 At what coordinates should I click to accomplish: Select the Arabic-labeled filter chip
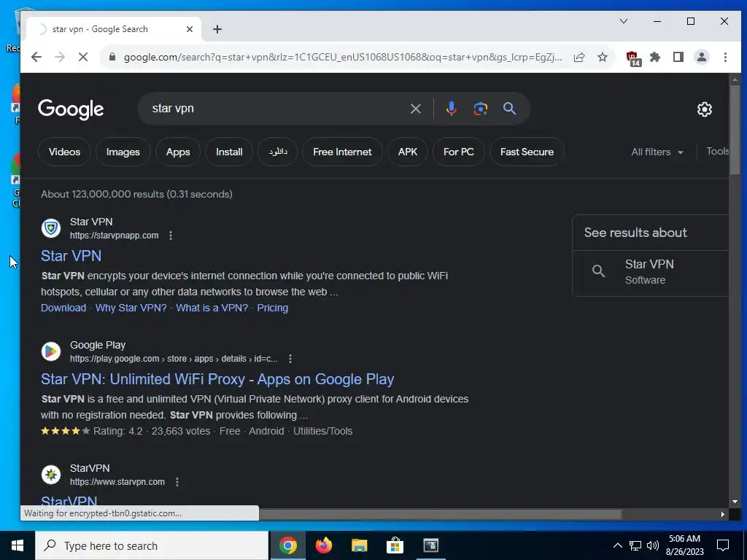pos(278,152)
